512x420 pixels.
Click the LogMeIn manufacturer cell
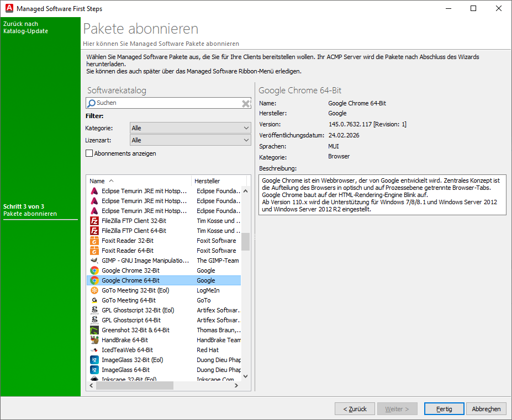pyautogui.click(x=208, y=290)
